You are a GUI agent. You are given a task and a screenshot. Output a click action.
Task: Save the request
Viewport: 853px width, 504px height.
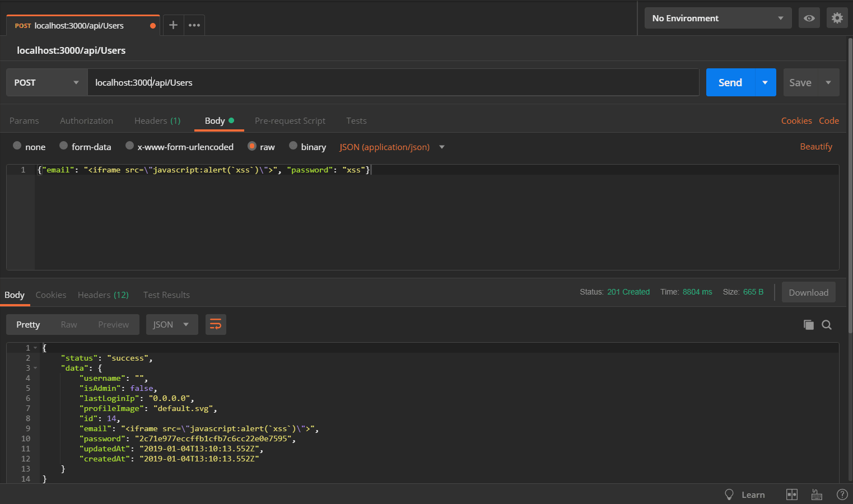800,82
